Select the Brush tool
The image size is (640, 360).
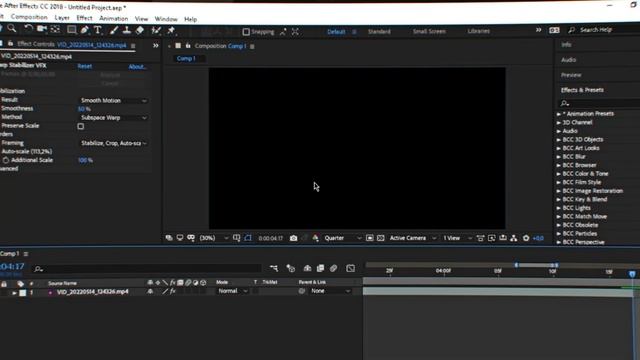pyautogui.click(x=114, y=30)
